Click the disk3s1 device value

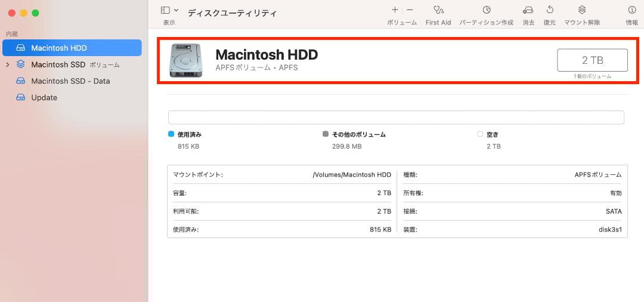point(611,230)
